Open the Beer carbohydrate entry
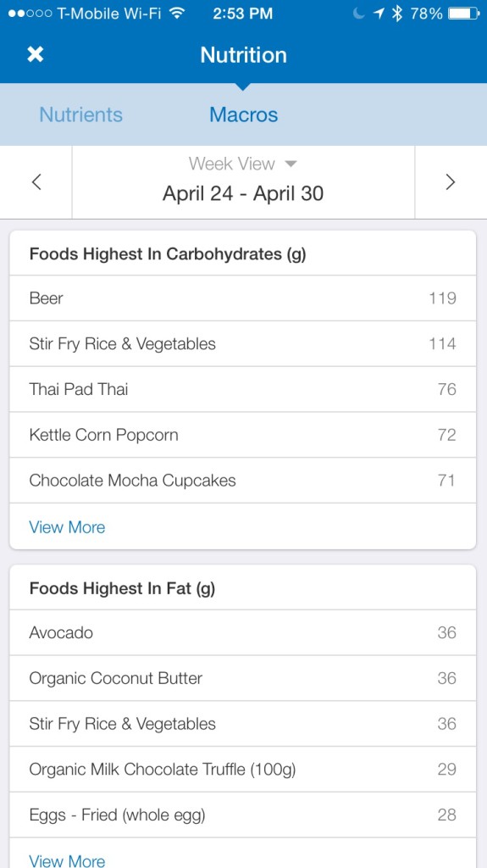This screenshot has height=868, width=487. pyautogui.click(x=243, y=298)
